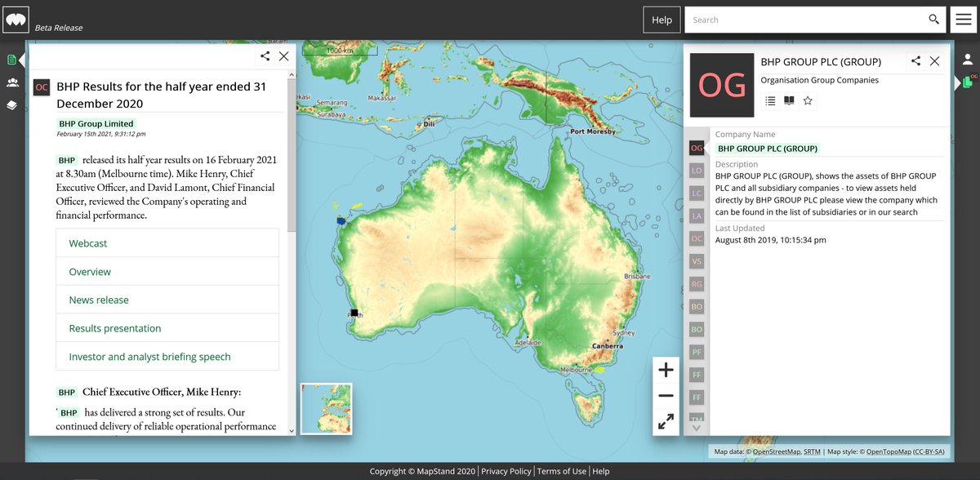Viewport: 980px width, 480px height.
Task: Select the OG tab in the company panel
Action: [x=697, y=148]
